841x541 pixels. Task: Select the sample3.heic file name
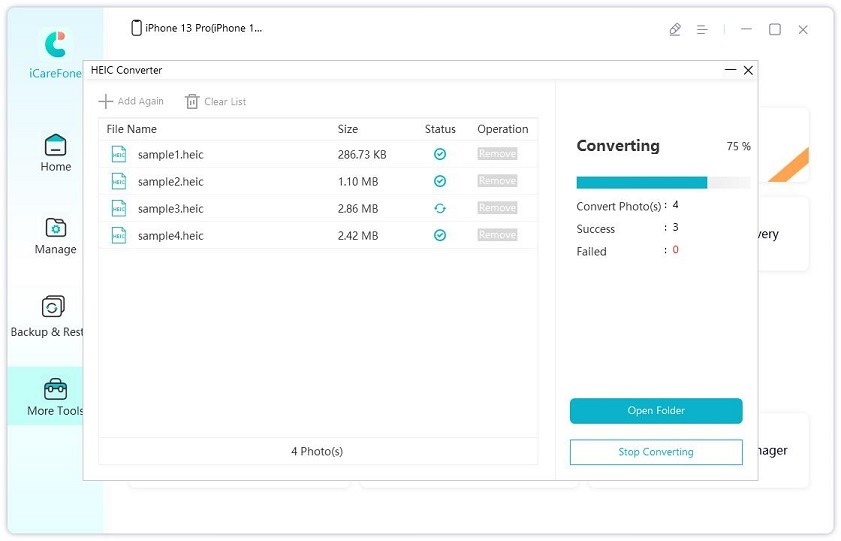click(x=171, y=209)
